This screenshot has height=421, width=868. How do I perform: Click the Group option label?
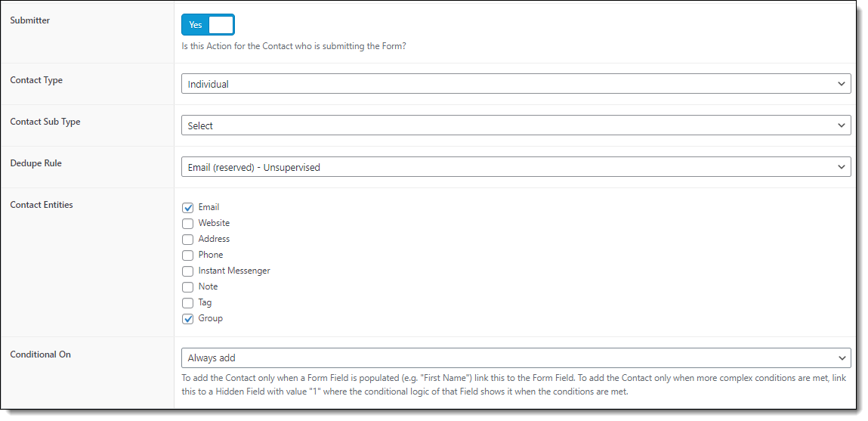210,318
